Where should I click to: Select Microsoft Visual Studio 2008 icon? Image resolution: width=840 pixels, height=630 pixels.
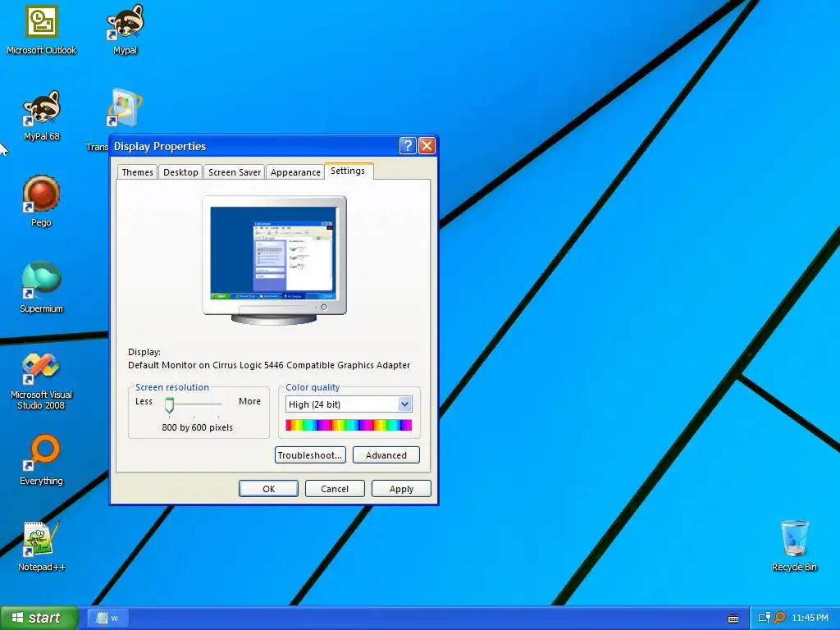(41, 381)
